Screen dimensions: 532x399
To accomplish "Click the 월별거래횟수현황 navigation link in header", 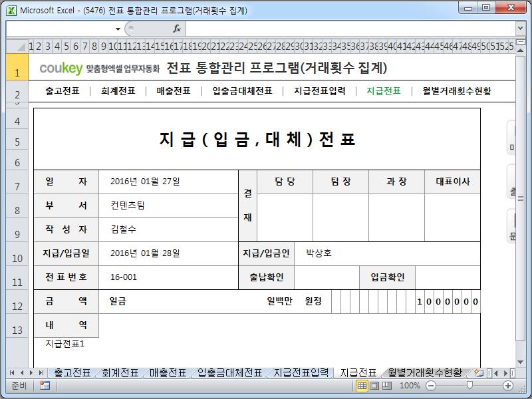I will tap(457, 91).
